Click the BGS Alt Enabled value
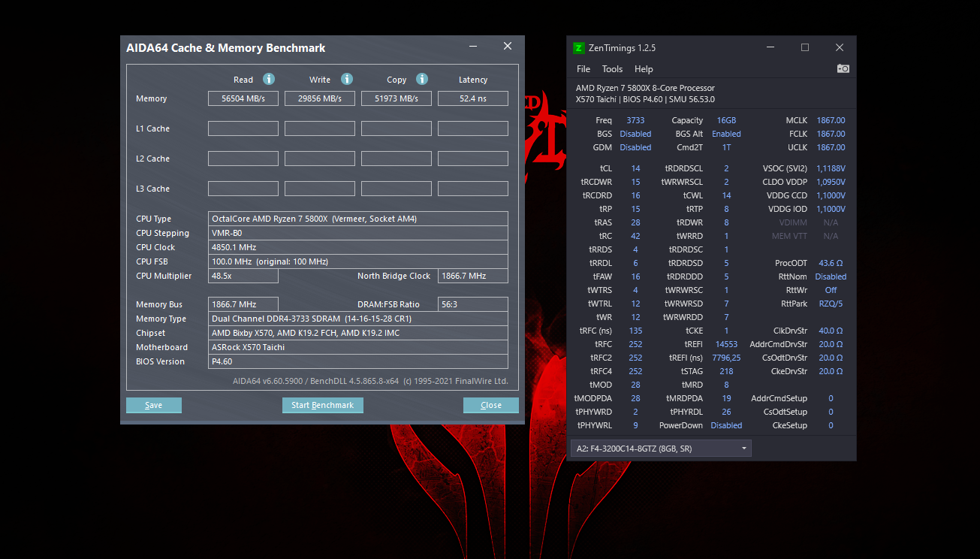Screen dimensions: 980x559 click(726, 134)
